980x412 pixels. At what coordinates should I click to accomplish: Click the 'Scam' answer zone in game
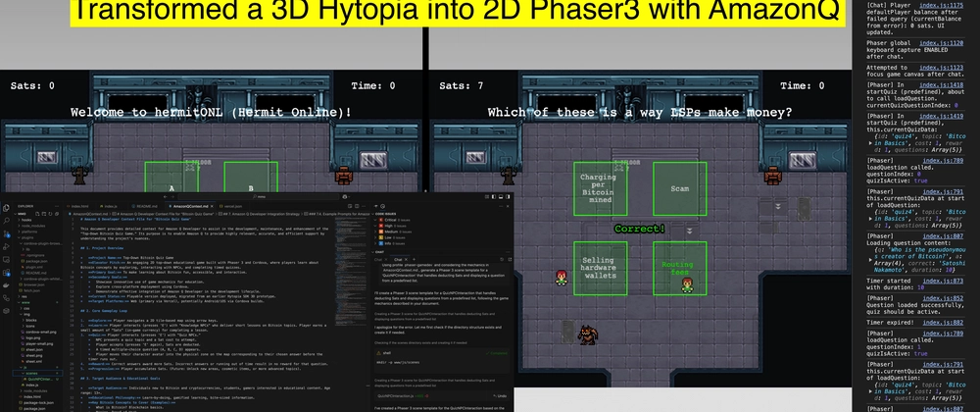(x=680, y=188)
